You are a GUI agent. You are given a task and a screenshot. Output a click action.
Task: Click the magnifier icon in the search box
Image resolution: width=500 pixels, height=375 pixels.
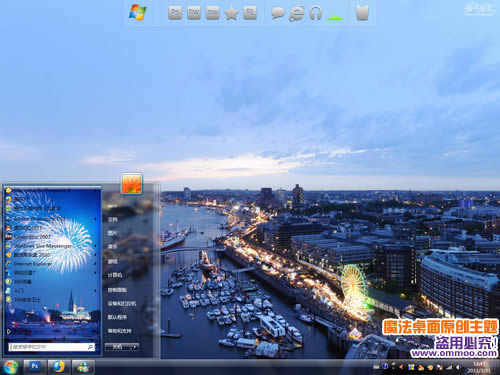coord(90,347)
